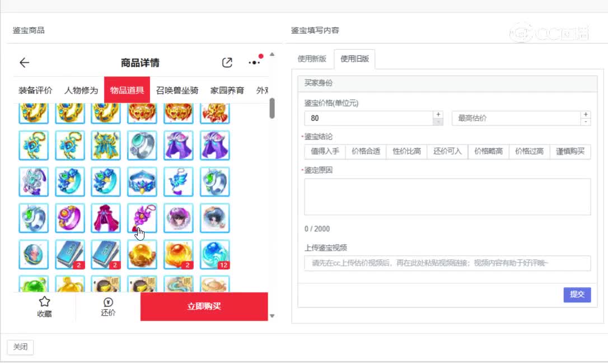Viewport: 608px width, 364px height.
Task: Choose the 值得入手 conclusion option
Action: point(325,151)
